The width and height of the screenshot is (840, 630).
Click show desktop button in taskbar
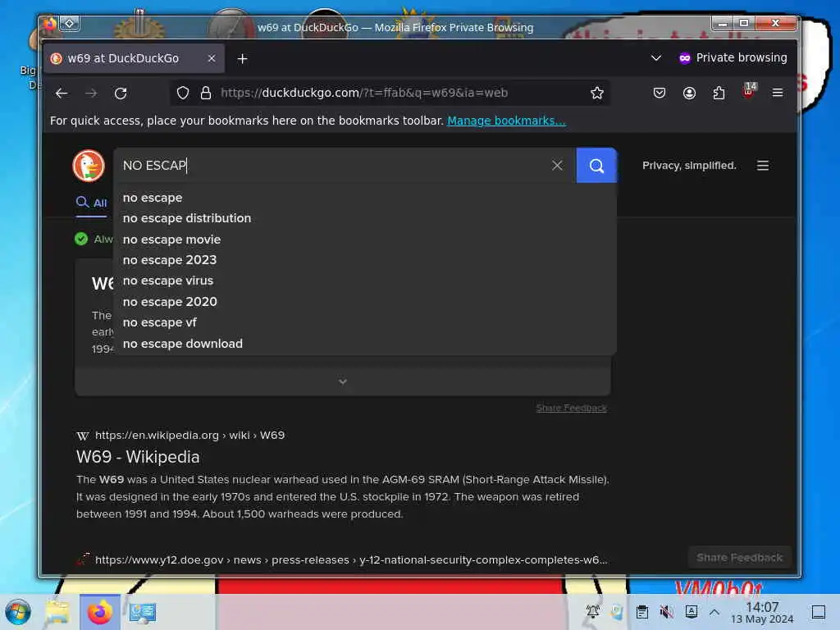pos(819,612)
